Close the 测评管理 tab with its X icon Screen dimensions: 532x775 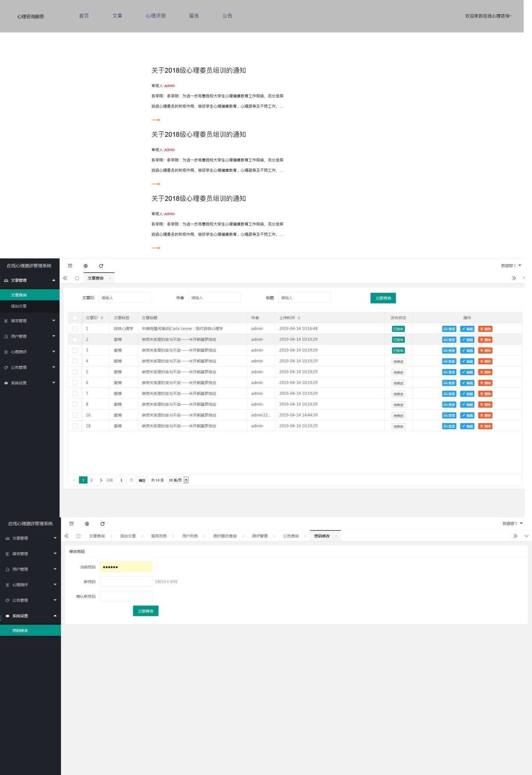(274, 536)
